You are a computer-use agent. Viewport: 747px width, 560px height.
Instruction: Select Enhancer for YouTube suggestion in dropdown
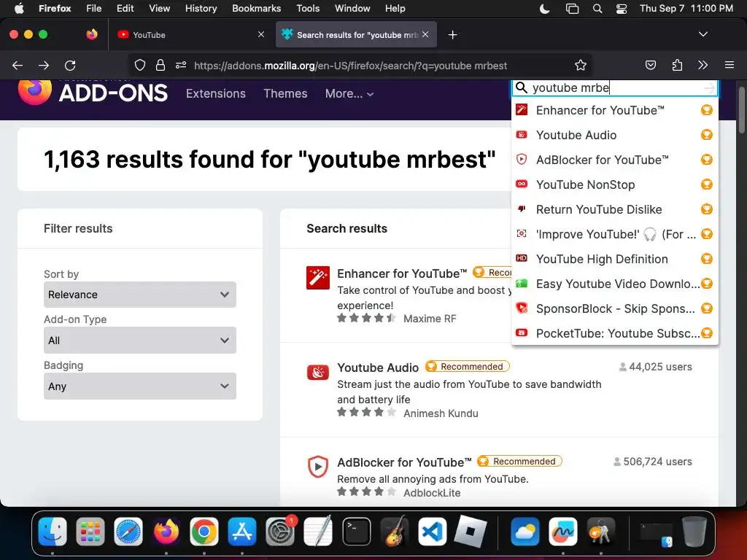tap(614, 111)
